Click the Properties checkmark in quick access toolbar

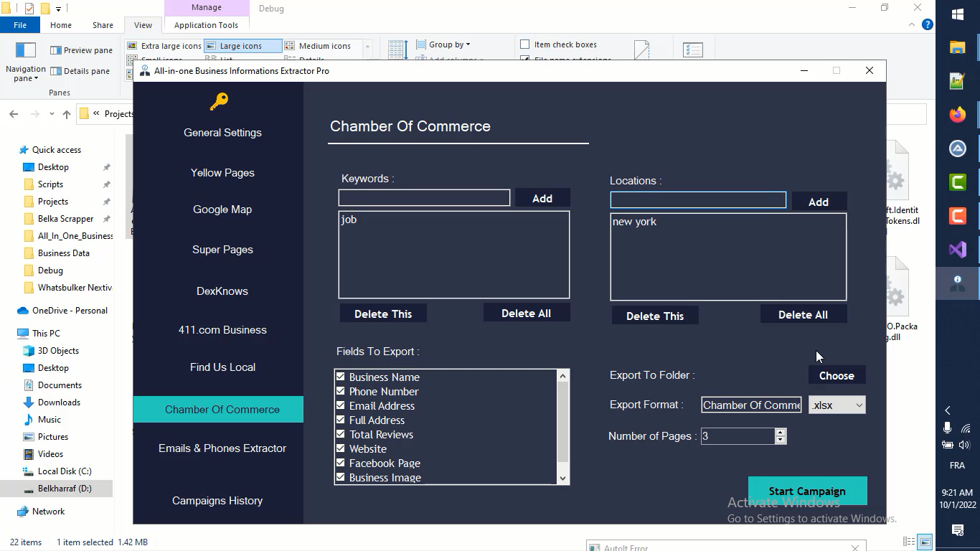[29, 9]
